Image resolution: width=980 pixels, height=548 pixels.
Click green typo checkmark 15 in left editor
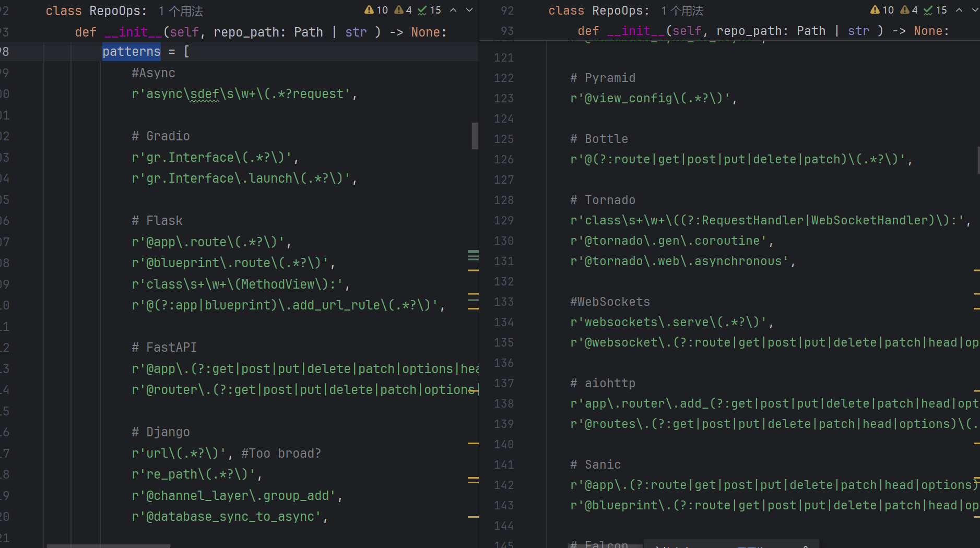tap(430, 10)
